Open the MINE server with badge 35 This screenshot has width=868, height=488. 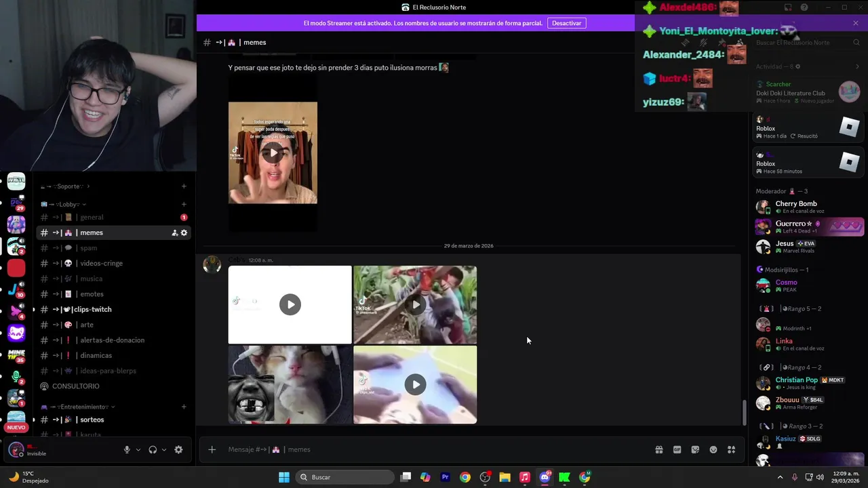16,355
